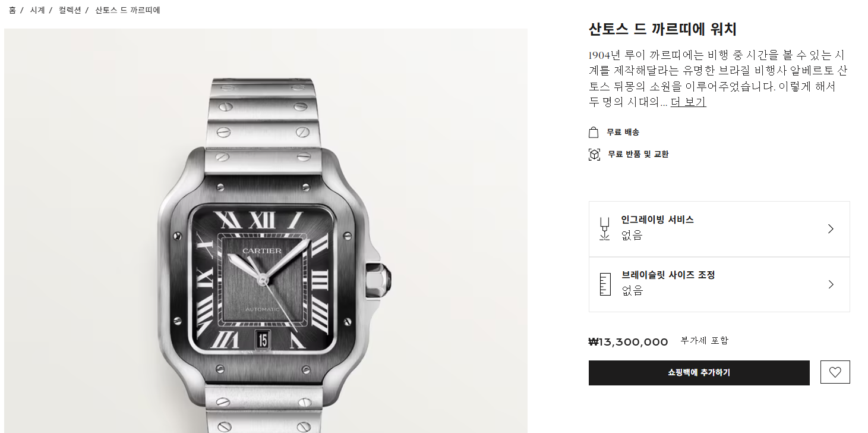This screenshot has height=433, width=868.
Task: Open 컬렉션 breadcrumb link
Action: click(x=70, y=10)
